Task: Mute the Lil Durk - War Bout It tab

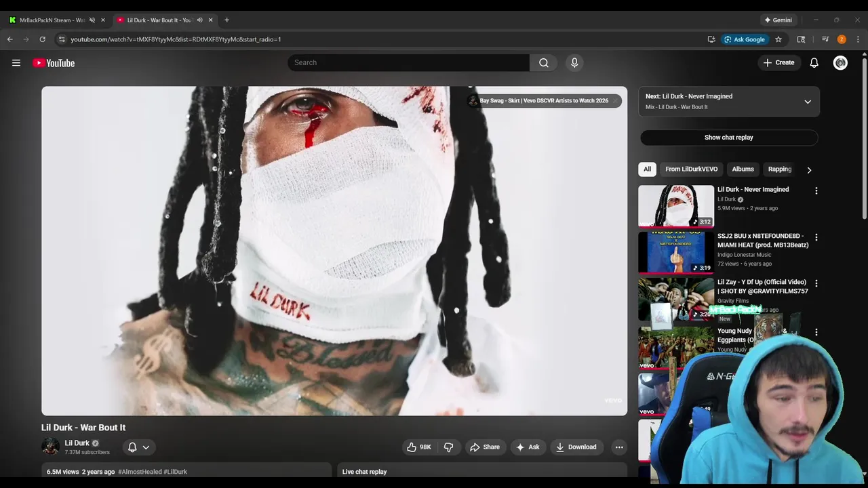Action: pos(199,20)
